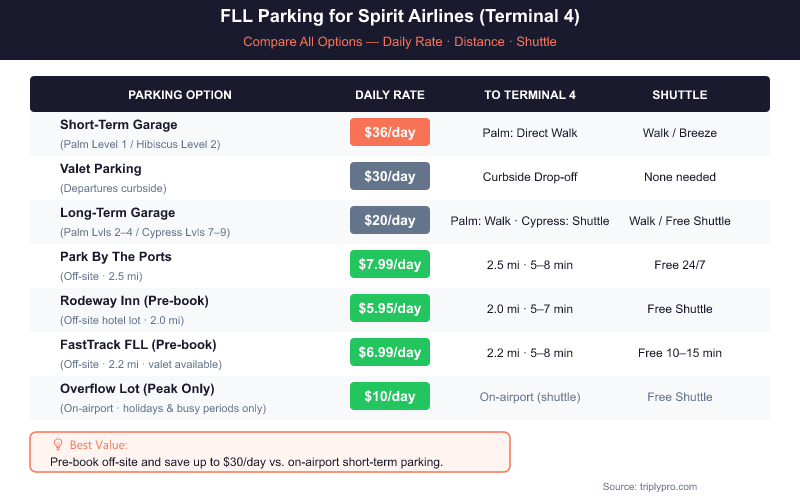
Task: Click the Free 24/7 shuttle cell
Action: coord(680,265)
